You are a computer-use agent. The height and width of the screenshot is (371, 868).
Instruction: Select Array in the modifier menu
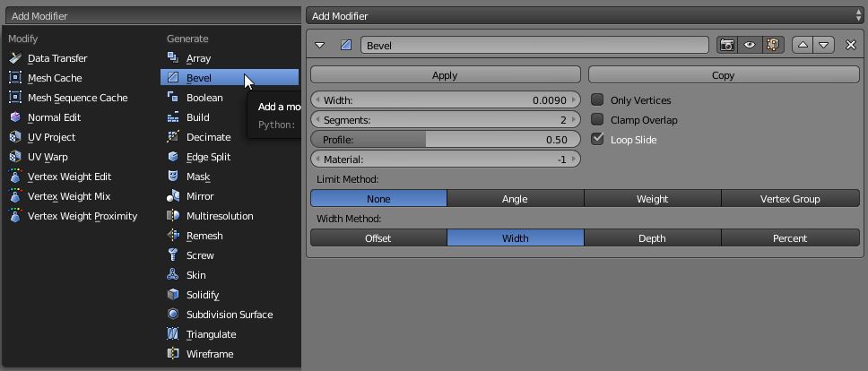tap(198, 58)
